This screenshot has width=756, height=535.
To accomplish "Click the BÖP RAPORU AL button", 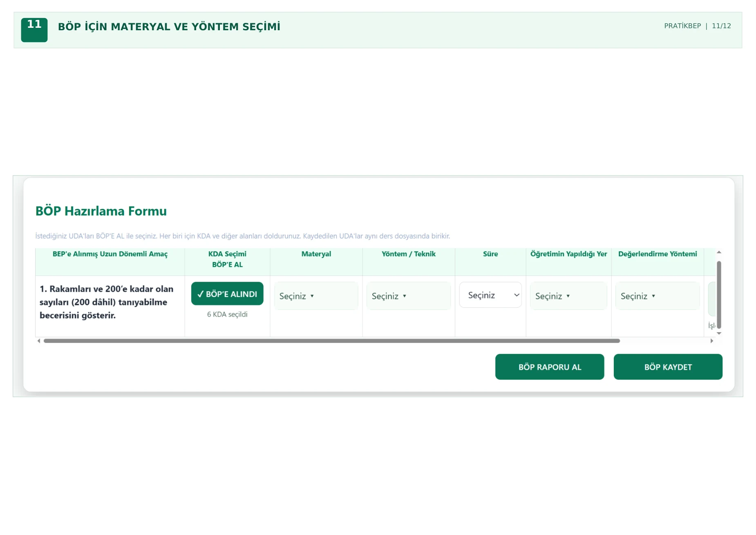I will (x=550, y=367).
